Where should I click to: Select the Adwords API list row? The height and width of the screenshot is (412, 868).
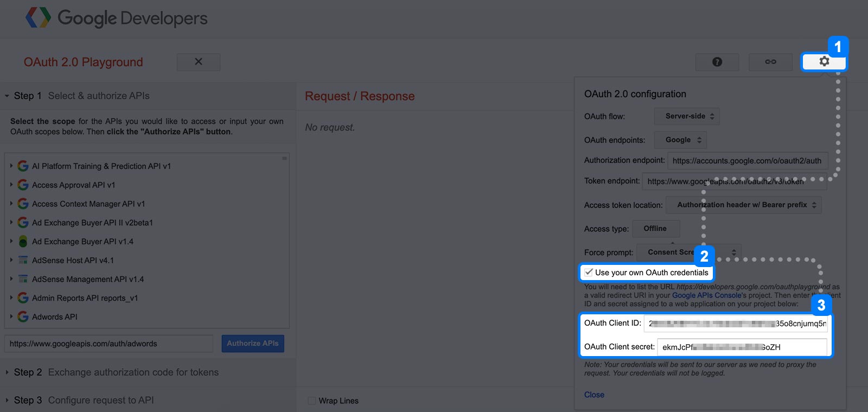click(146, 317)
